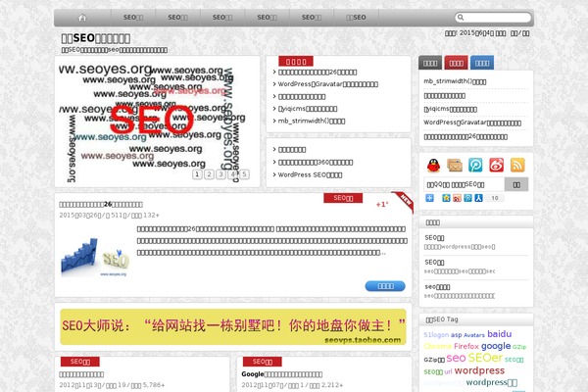Open the envelope email subscription icon
This screenshot has width=588, height=392.
(455, 165)
